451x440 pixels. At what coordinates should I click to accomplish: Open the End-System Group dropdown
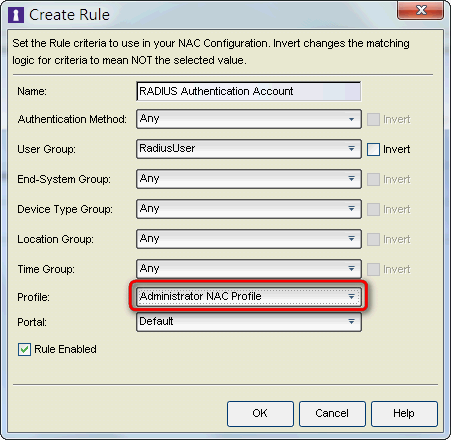pos(249,179)
